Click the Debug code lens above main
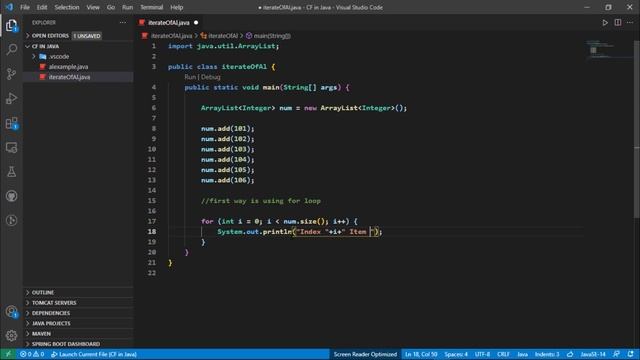Screen dimensions: 640x360 (211, 77)
